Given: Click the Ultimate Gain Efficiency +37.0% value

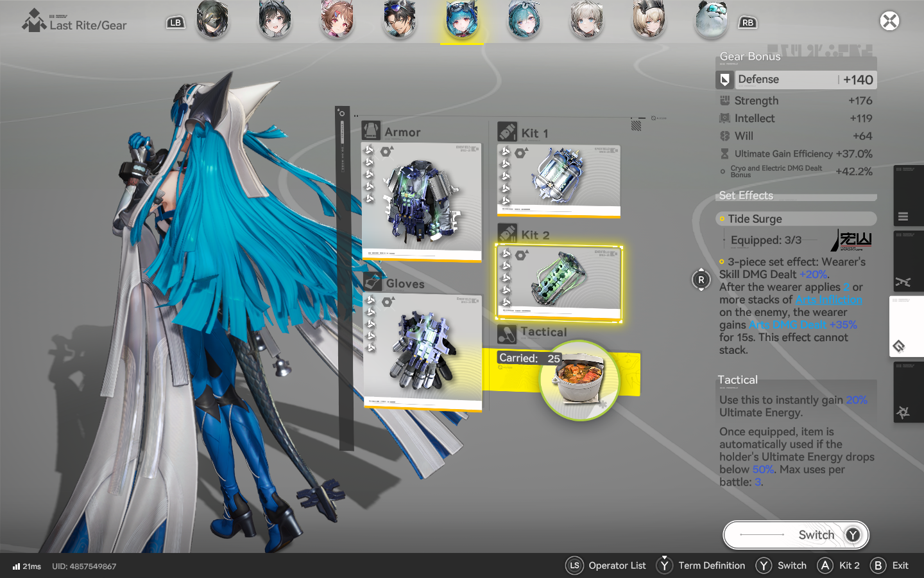Looking at the screenshot, I should (x=854, y=153).
